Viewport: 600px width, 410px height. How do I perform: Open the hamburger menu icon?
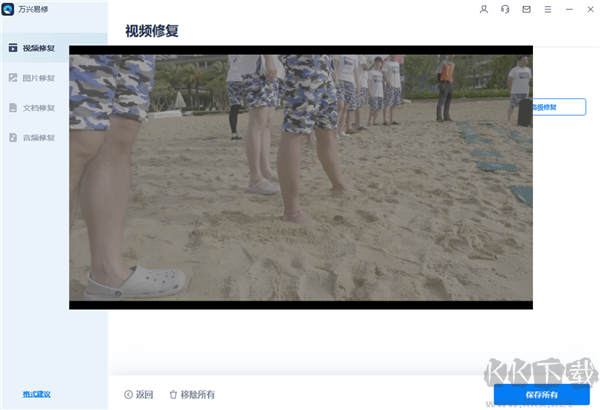(x=548, y=9)
